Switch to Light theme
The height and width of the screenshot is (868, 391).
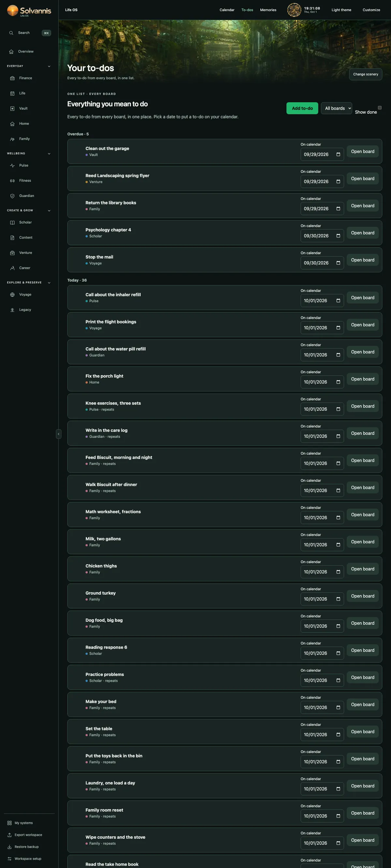(341, 10)
